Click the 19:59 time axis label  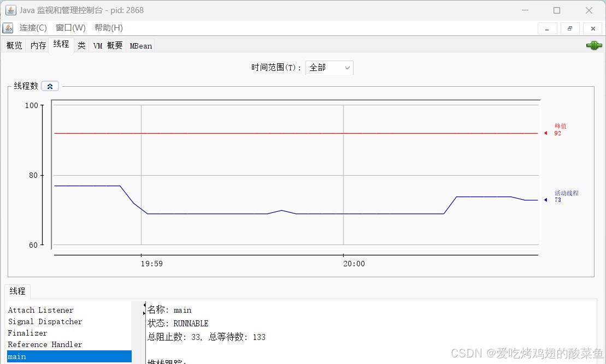point(151,264)
